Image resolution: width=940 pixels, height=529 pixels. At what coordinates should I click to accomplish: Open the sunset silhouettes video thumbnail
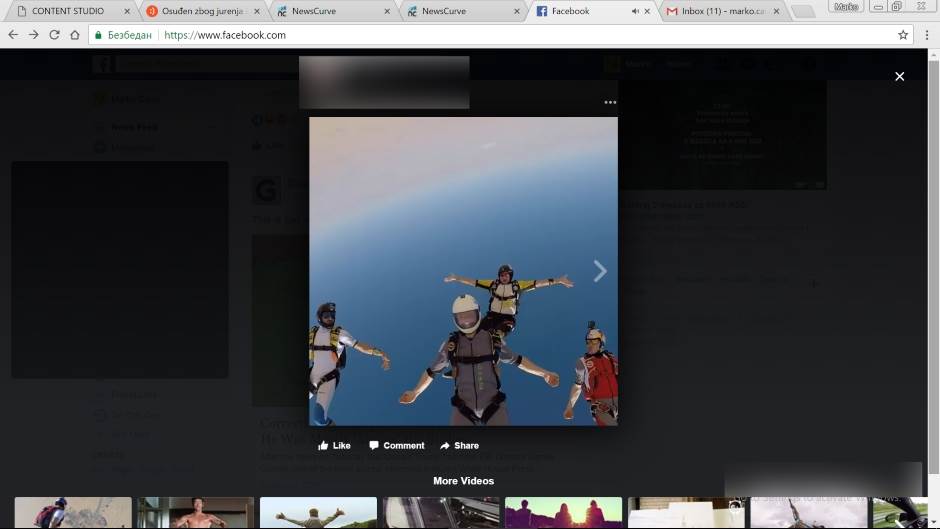[x=563, y=512]
